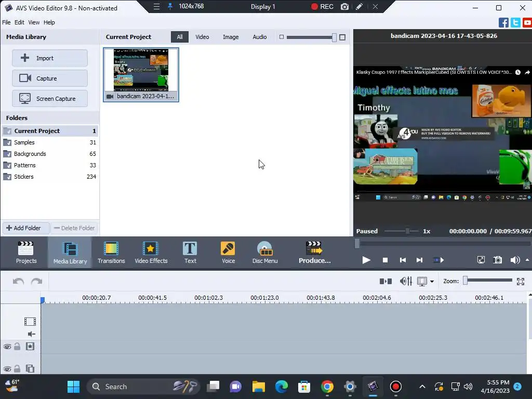Open the Video Effects panel
532x399 pixels.
point(151,252)
